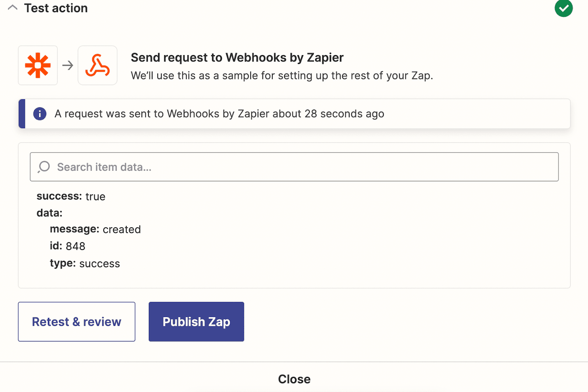588x392 pixels.
Task: Focus the Search item data field
Action: tap(294, 167)
